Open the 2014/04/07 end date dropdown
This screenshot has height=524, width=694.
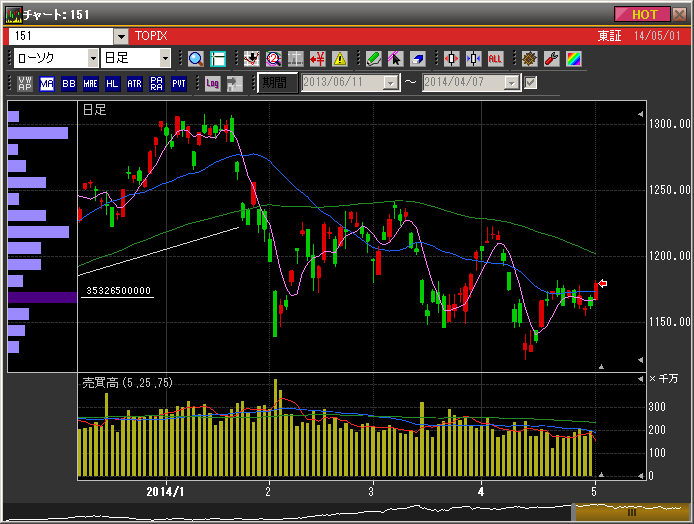[x=511, y=83]
